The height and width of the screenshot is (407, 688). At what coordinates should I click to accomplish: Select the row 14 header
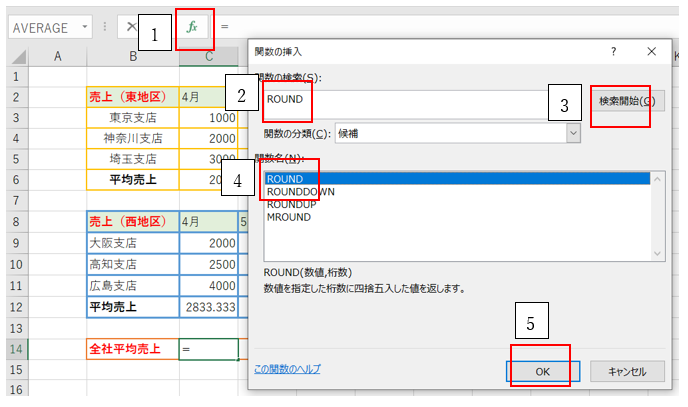point(14,349)
